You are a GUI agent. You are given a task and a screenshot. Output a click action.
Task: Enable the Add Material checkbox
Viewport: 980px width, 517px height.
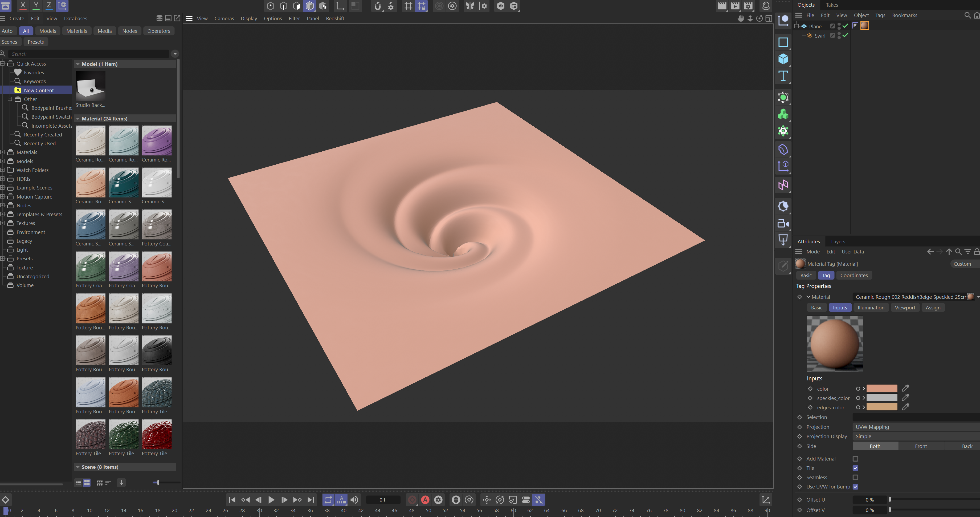tap(856, 459)
